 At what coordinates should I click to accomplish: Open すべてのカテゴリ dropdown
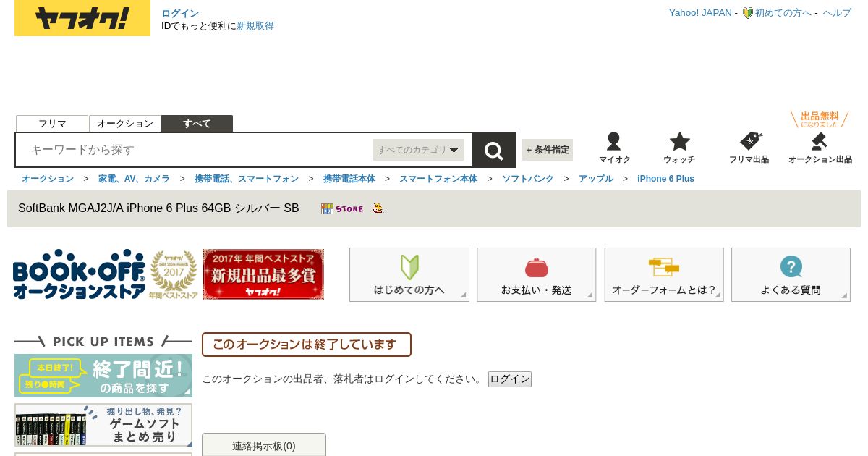pyautogui.click(x=418, y=150)
